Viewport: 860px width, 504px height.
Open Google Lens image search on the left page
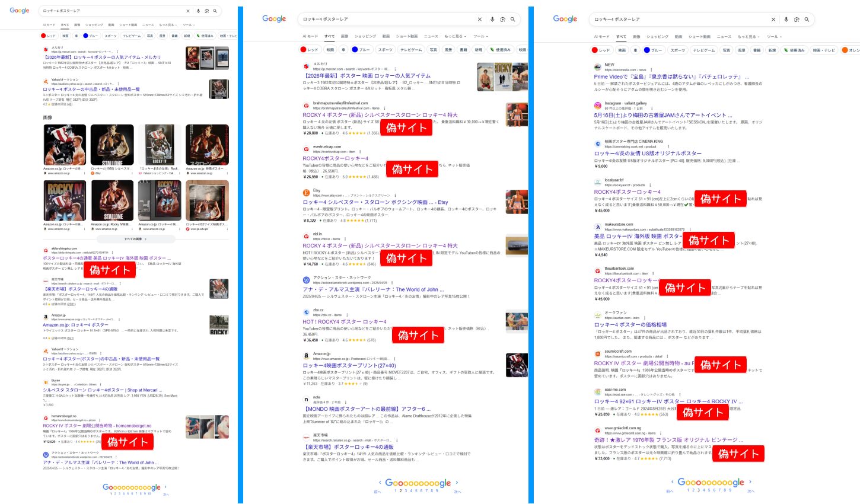coord(206,11)
